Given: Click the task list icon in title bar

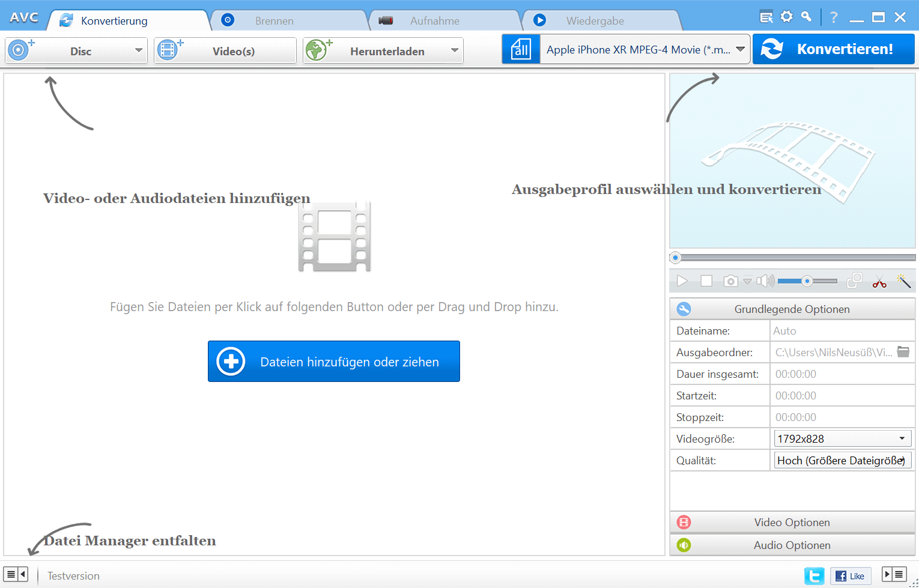Looking at the screenshot, I should 766,17.
